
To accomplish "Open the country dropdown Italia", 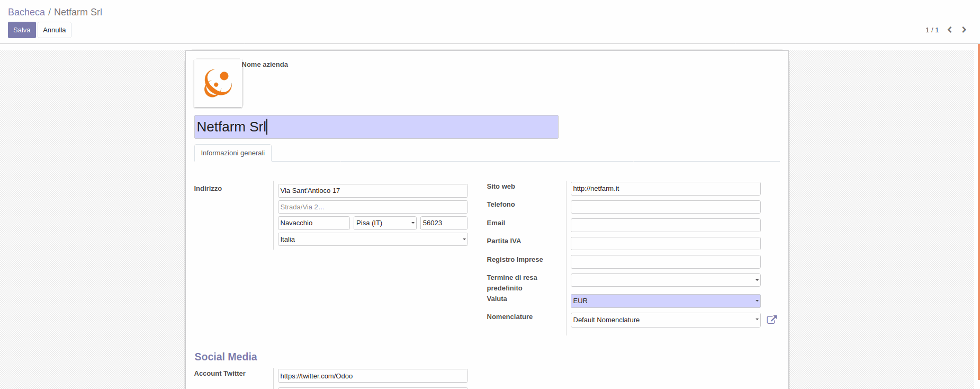I will (x=373, y=240).
